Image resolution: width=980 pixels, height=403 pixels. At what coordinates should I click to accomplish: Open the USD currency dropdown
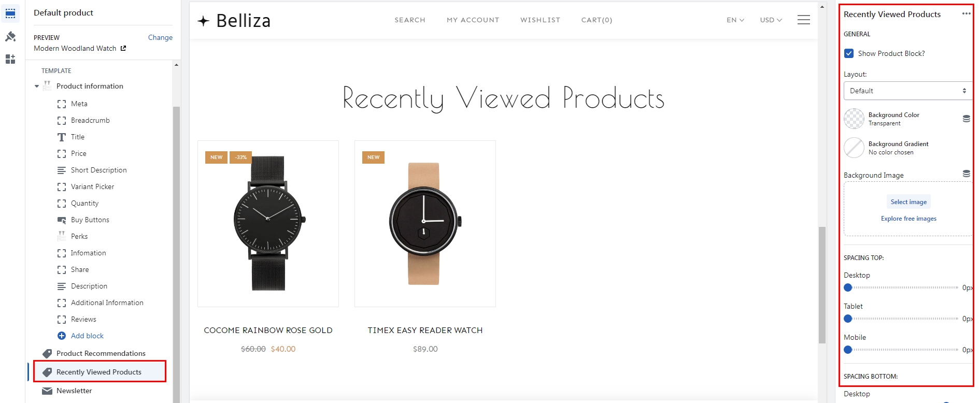(771, 20)
